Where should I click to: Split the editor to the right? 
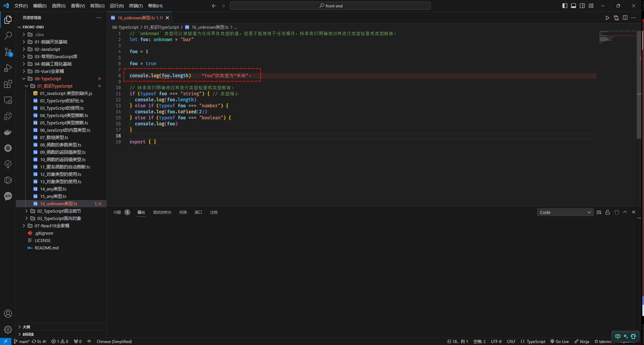pos(625,18)
